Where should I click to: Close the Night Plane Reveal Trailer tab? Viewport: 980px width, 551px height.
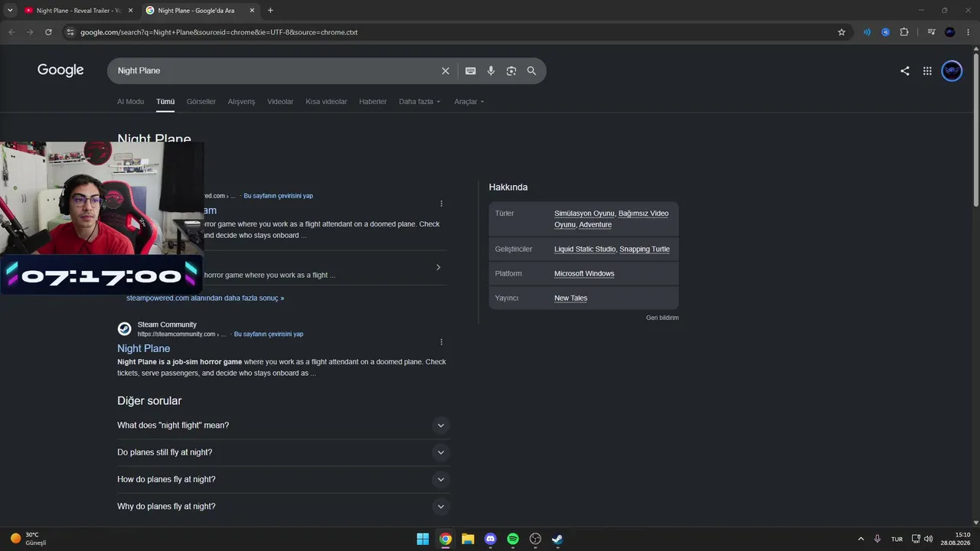pos(130,10)
